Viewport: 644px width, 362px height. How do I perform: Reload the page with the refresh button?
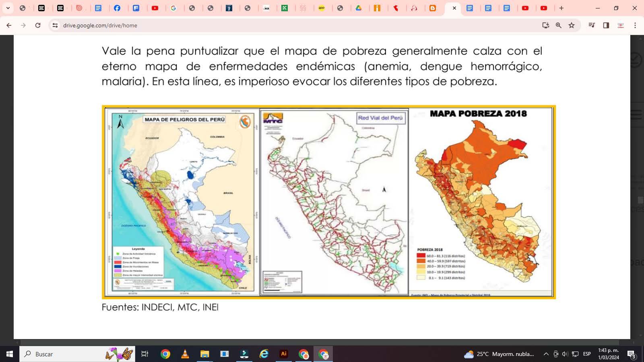click(38, 25)
